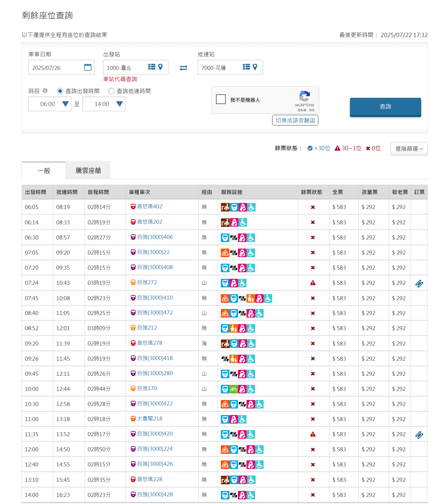Image resolution: width=436 pixels, height=504 pixels.
Task: Select 查詢出發時間 radio button
Action: [x=60, y=91]
